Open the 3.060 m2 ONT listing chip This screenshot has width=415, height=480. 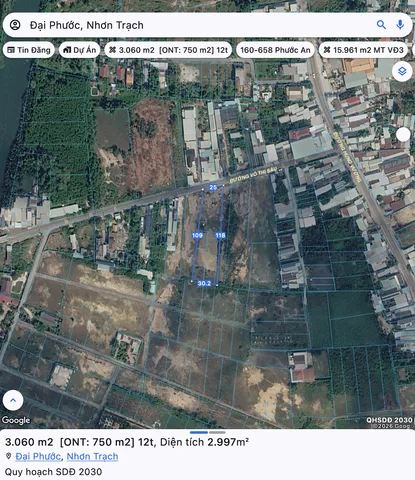coord(168,50)
